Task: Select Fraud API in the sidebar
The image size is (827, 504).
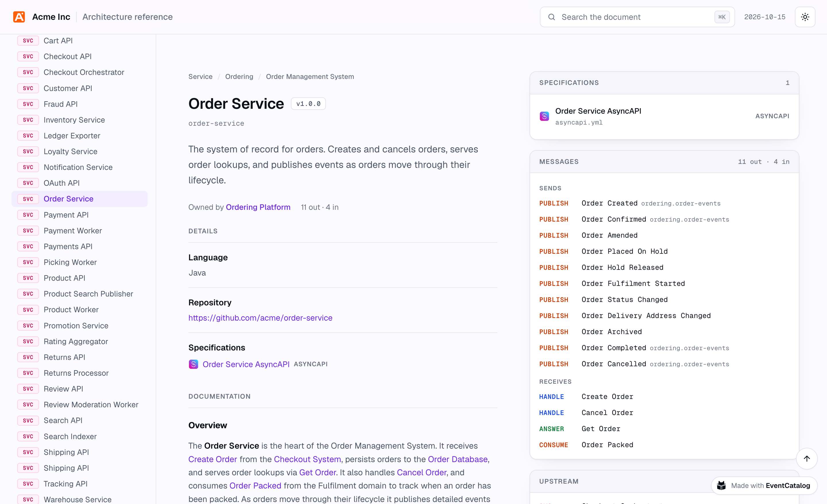Action: pos(79,104)
